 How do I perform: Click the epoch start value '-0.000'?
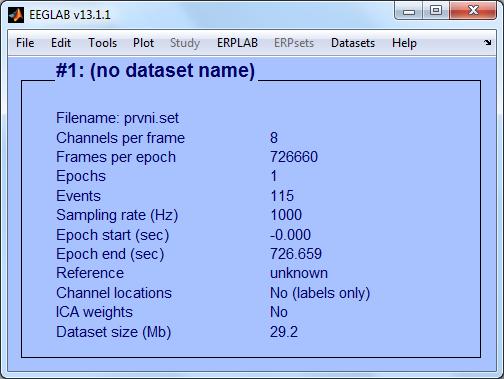[290, 235]
